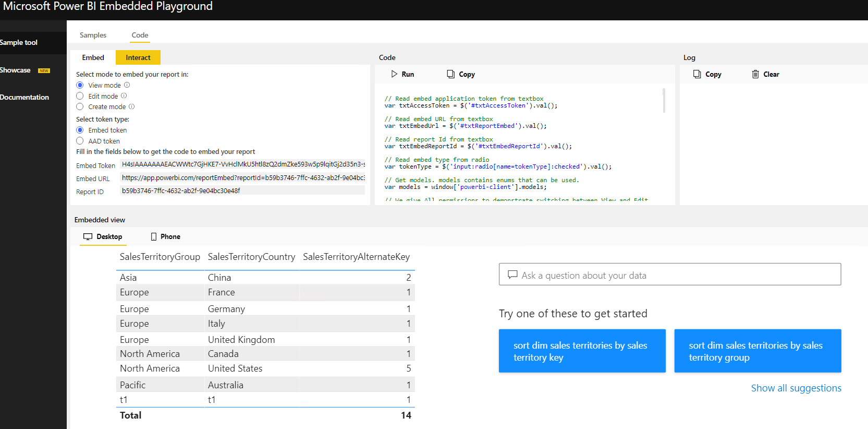Click the Run play icon
Viewport: 868px width, 429px height.
point(394,74)
